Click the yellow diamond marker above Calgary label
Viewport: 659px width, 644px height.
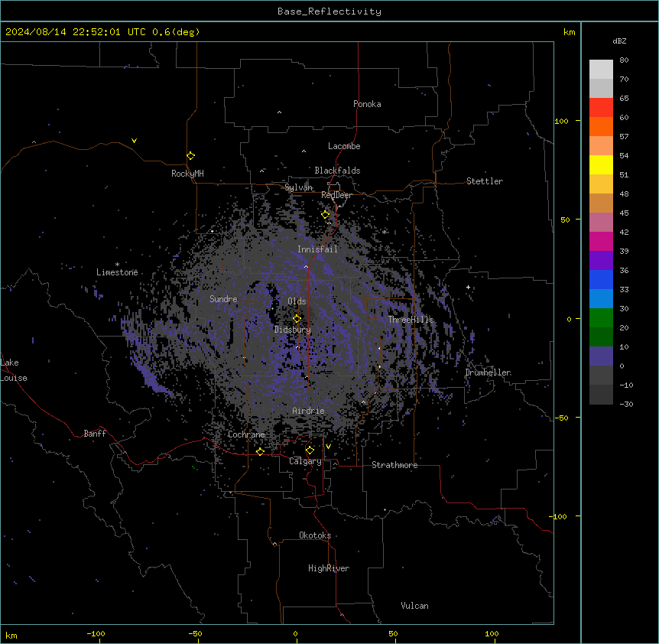(x=310, y=450)
